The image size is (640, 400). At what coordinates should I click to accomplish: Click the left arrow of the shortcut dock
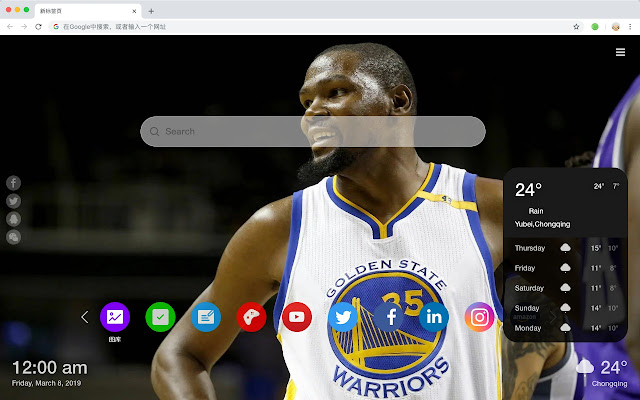coord(84,317)
